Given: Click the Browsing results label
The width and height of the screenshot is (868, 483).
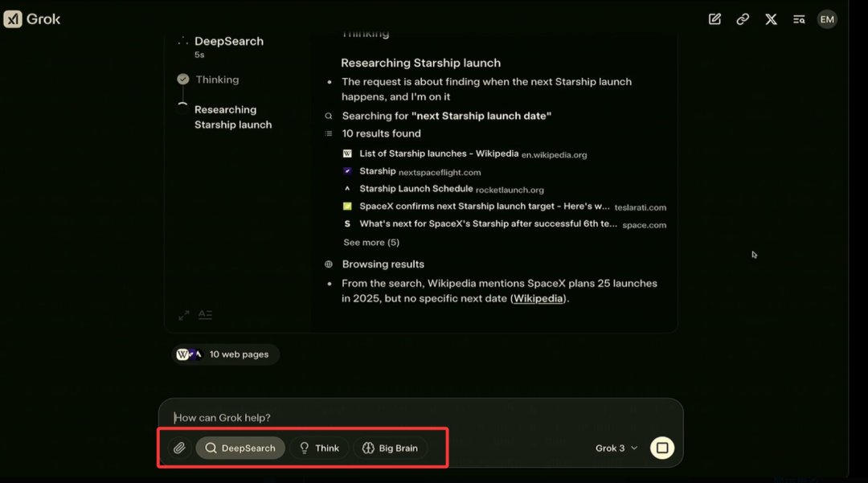Looking at the screenshot, I should pyautogui.click(x=383, y=264).
